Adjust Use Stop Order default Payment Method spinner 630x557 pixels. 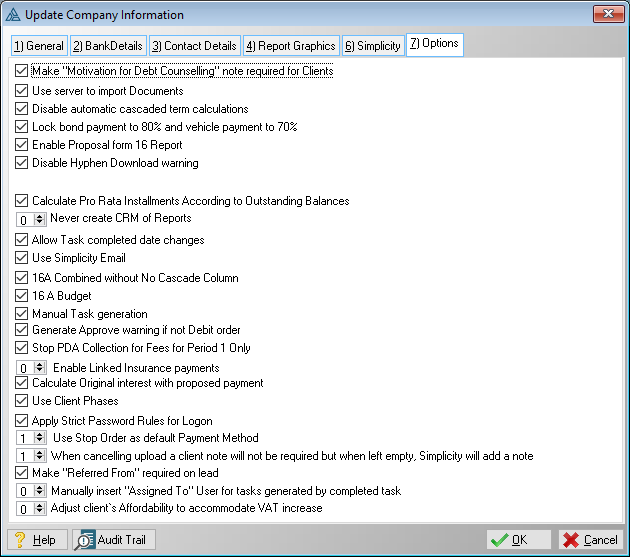[x=40, y=438]
